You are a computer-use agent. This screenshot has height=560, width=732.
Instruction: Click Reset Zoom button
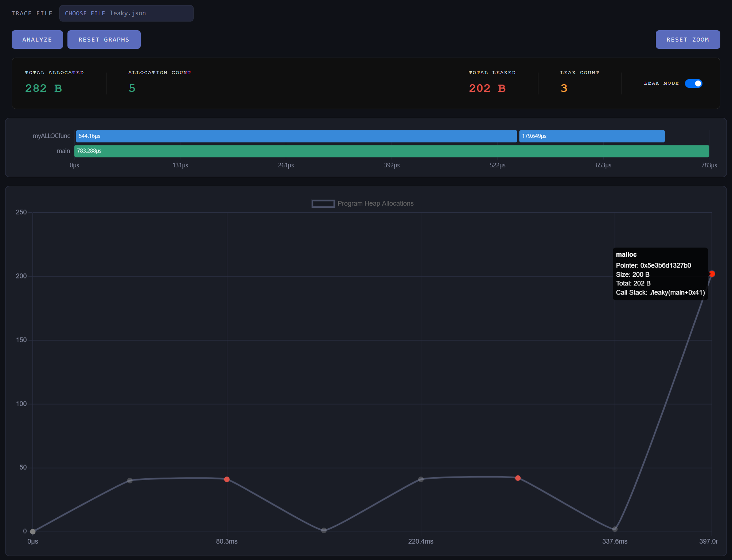688,39
